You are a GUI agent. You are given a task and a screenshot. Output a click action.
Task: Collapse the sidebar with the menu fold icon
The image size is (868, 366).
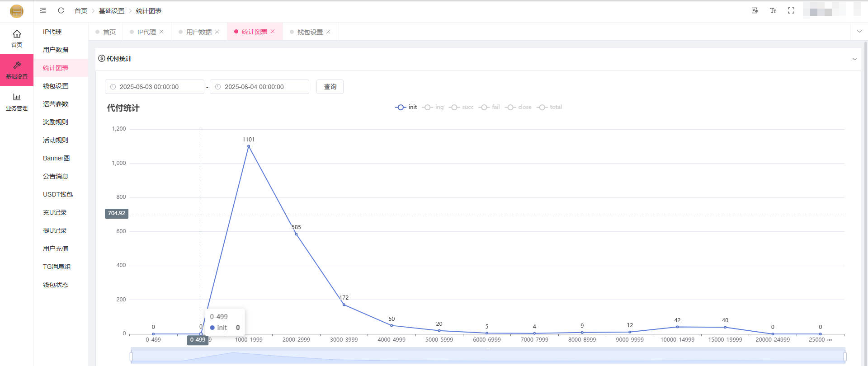pos(43,10)
